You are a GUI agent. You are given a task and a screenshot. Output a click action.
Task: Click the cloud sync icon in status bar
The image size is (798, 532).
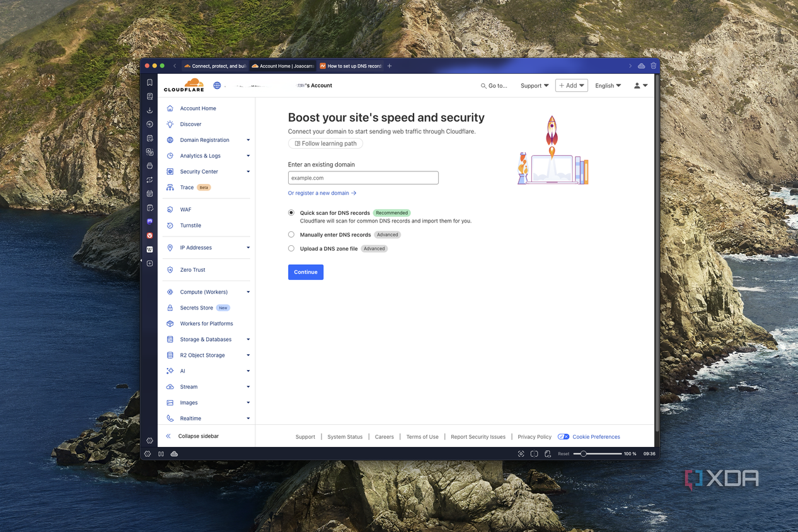[174, 453]
